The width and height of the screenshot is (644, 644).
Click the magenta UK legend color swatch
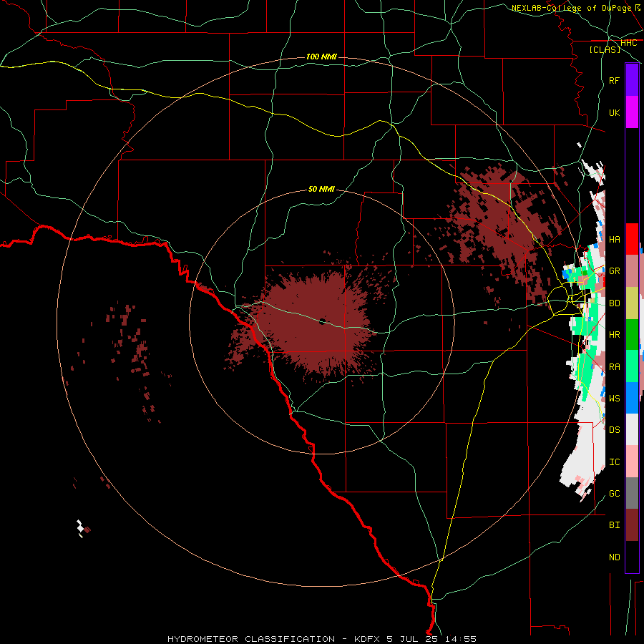[x=632, y=112]
